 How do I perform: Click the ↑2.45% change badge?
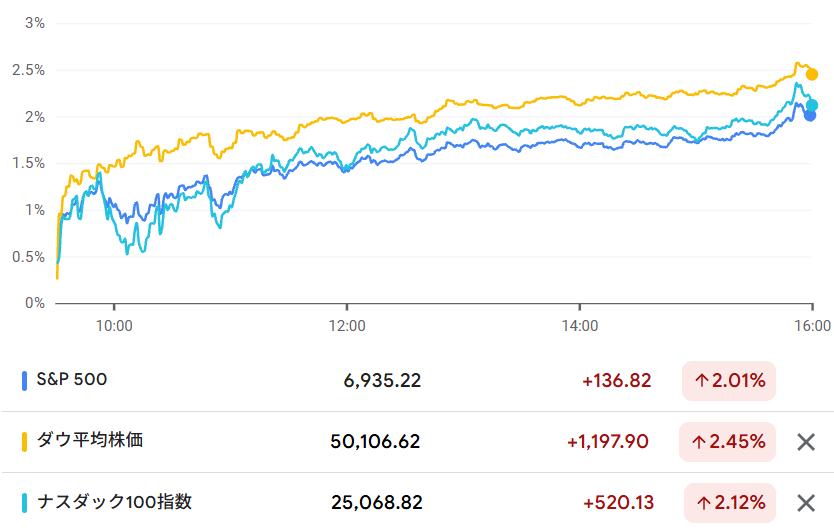(x=728, y=441)
